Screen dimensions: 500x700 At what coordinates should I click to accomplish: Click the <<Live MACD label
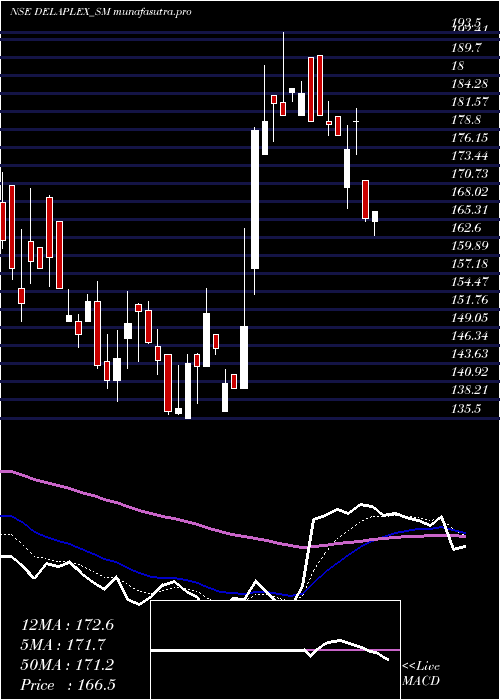tap(421, 674)
